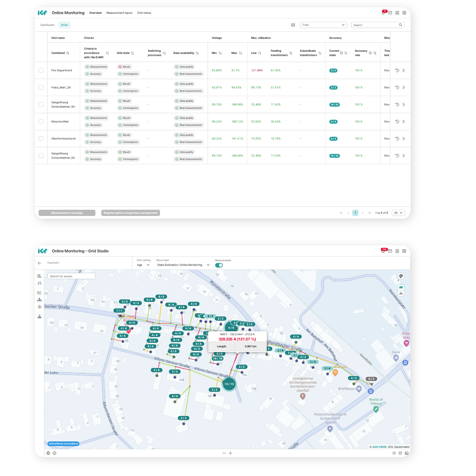Viewport: 476px width, 476px height.
Task: Click the color palette icon on the map
Action: pos(401,276)
